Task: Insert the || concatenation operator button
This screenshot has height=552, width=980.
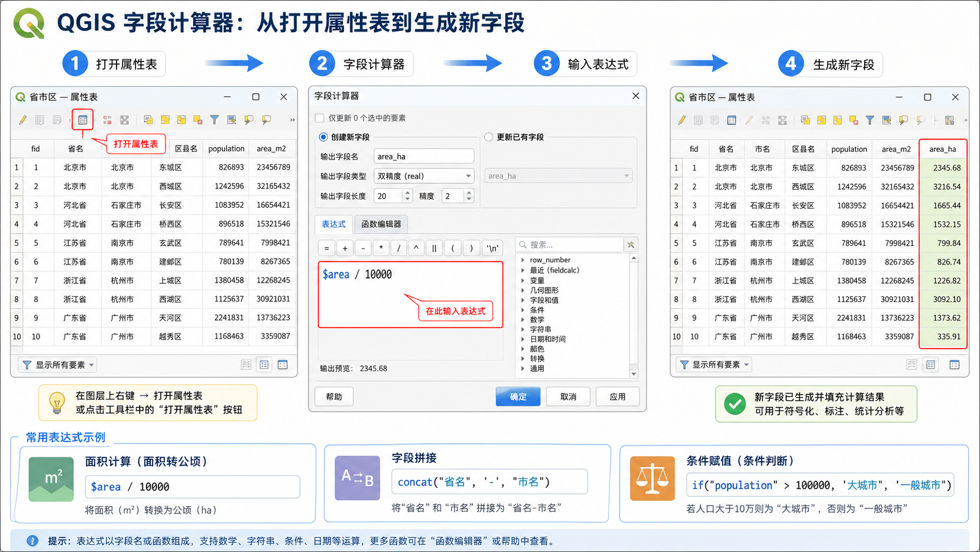Action: 434,248
